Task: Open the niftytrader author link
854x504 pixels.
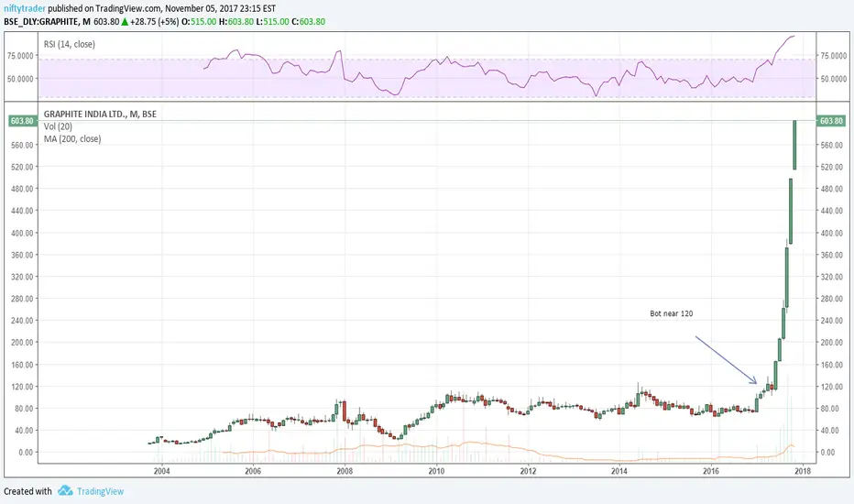Action: point(25,9)
